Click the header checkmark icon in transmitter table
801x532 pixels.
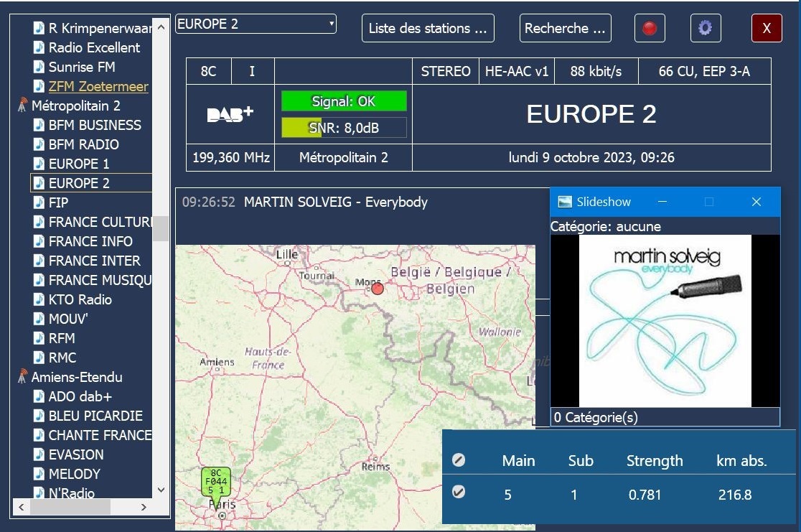459,460
